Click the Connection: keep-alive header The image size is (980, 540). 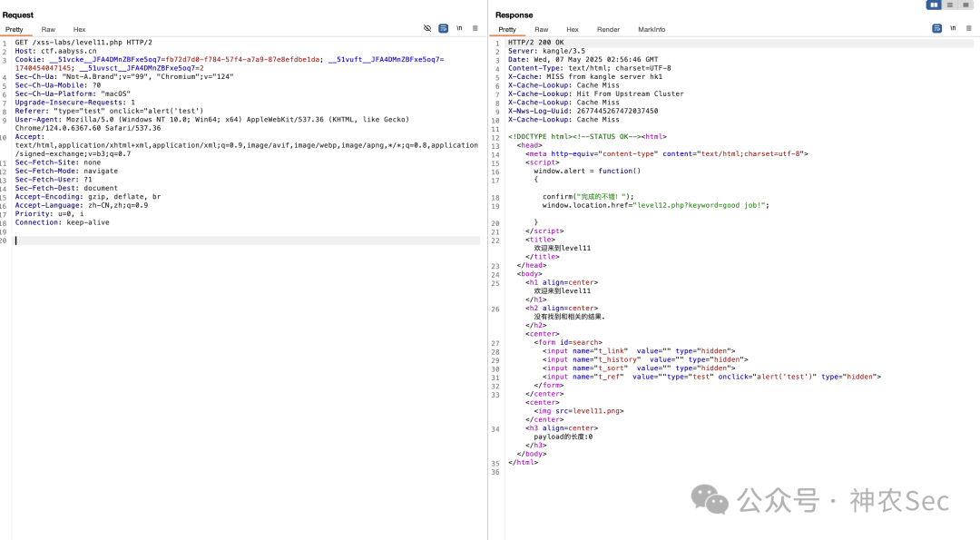tap(62, 221)
